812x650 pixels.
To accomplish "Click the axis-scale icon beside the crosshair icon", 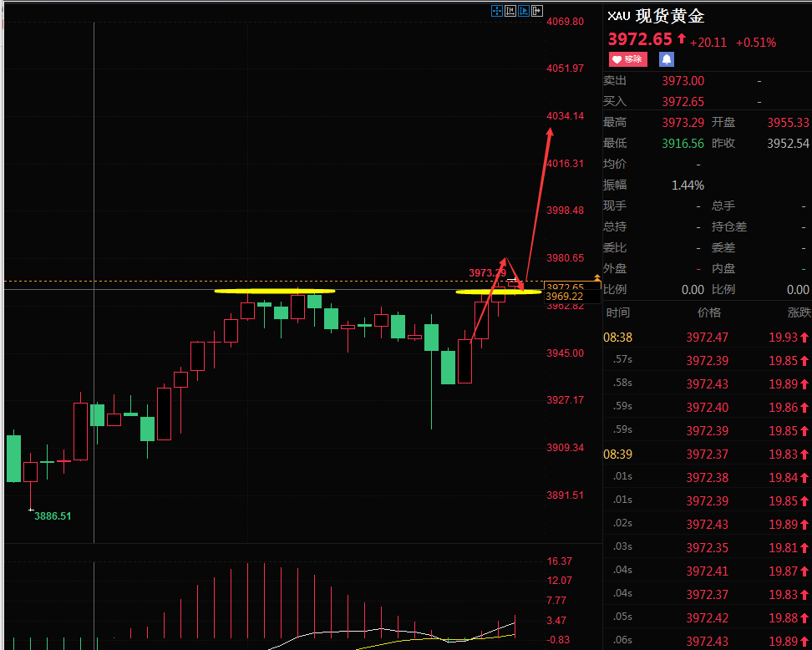I will point(510,11).
